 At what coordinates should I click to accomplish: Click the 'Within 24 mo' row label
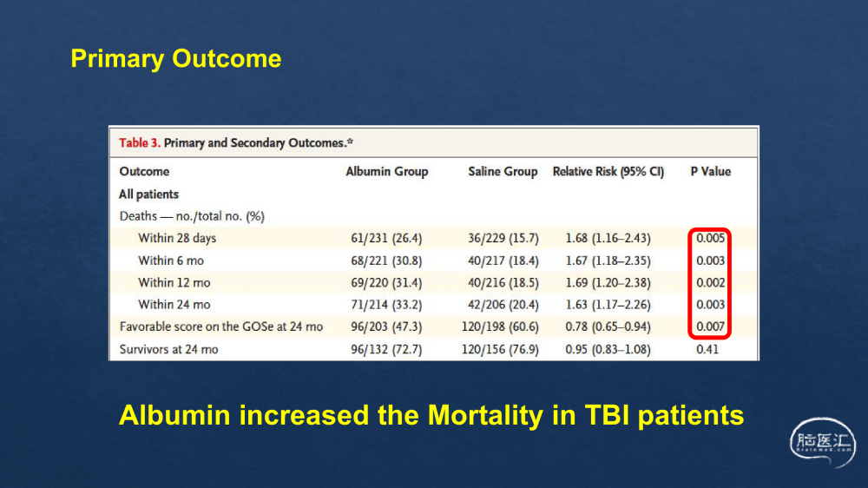pyautogui.click(x=174, y=305)
